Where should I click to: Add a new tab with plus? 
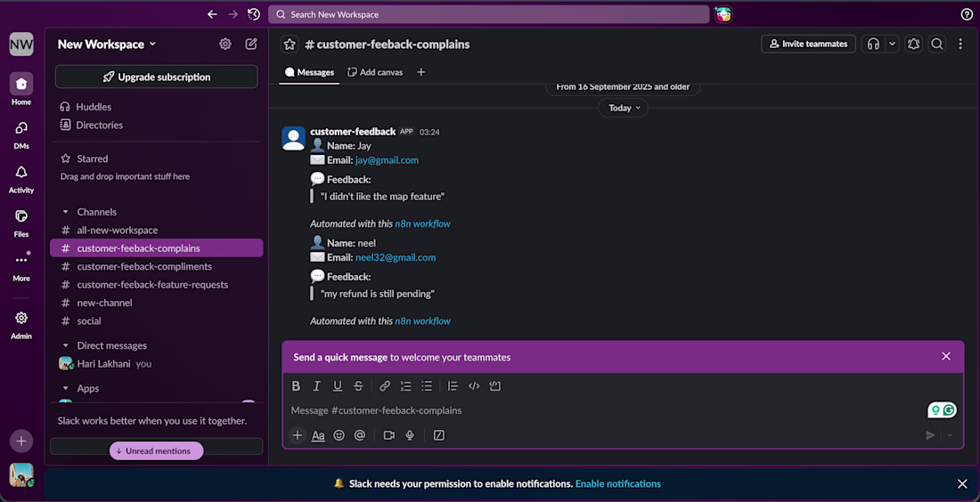click(421, 72)
